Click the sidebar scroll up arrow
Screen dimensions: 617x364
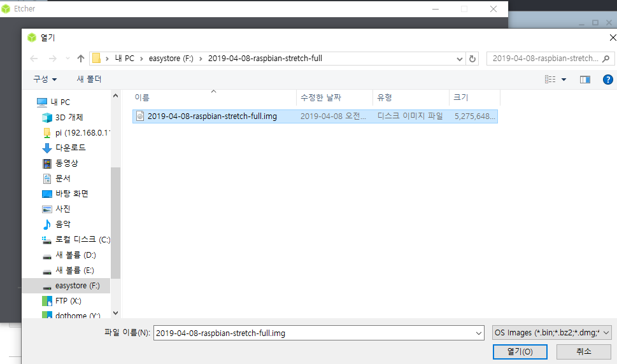115,95
